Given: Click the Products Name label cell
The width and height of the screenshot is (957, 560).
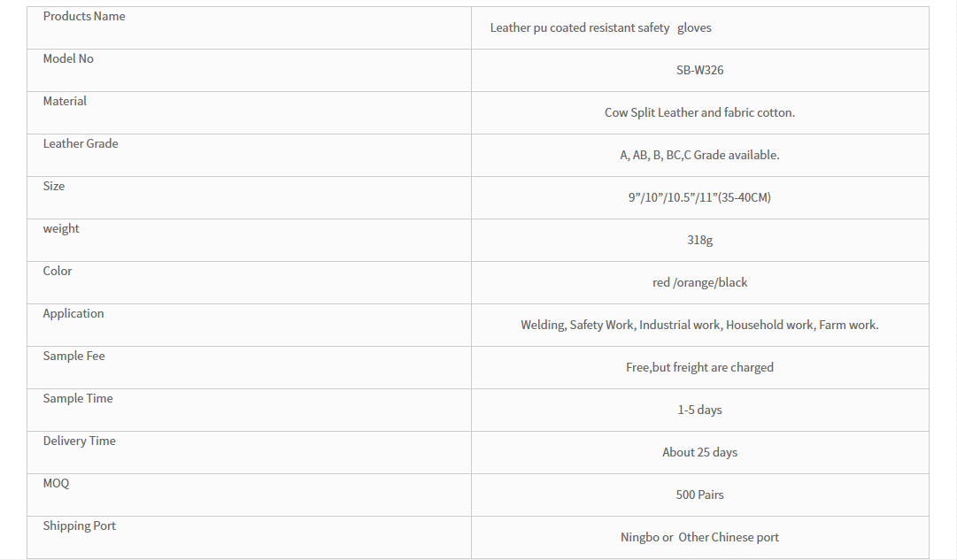Looking at the screenshot, I should pos(249,28).
